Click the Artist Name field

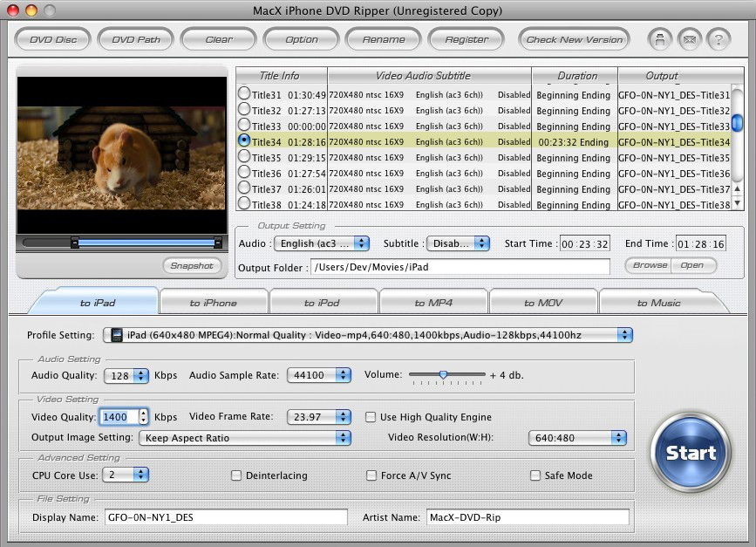coord(528,517)
